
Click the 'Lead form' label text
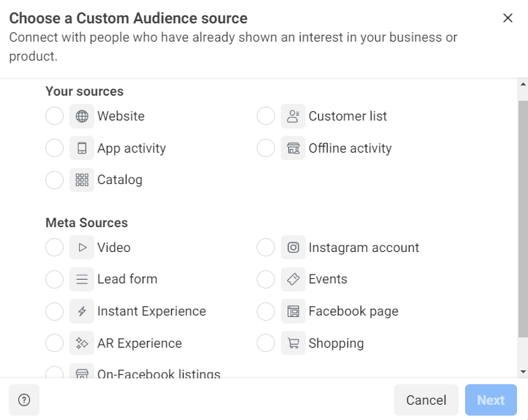(x=127, y=279)
